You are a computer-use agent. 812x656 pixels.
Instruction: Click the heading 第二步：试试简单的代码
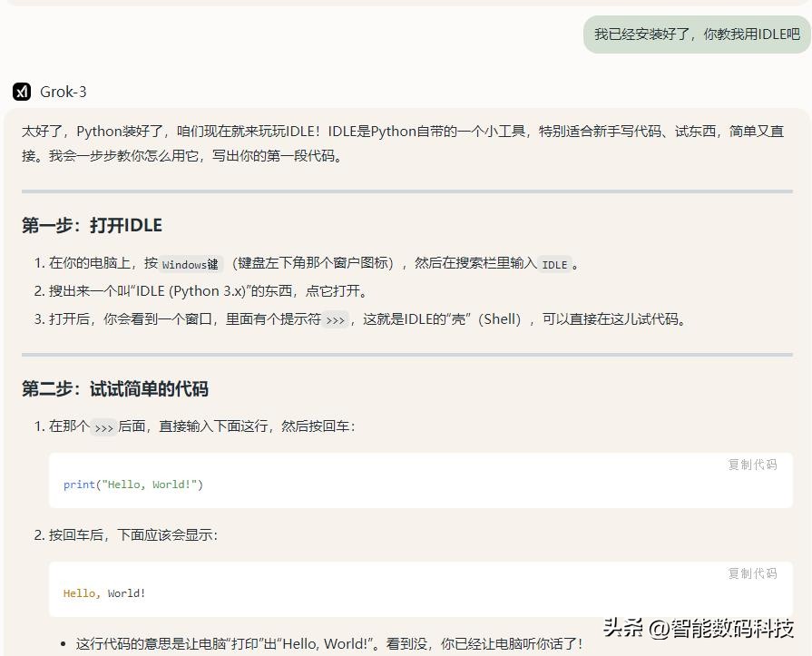point(115,389)
